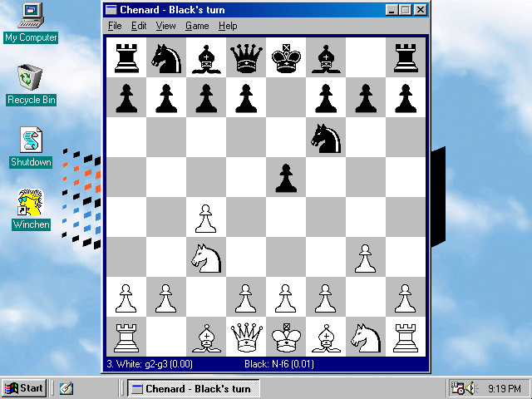The image size is (532, 399).
Task: Click the white pawn on c4
Action: coord(206,218)
